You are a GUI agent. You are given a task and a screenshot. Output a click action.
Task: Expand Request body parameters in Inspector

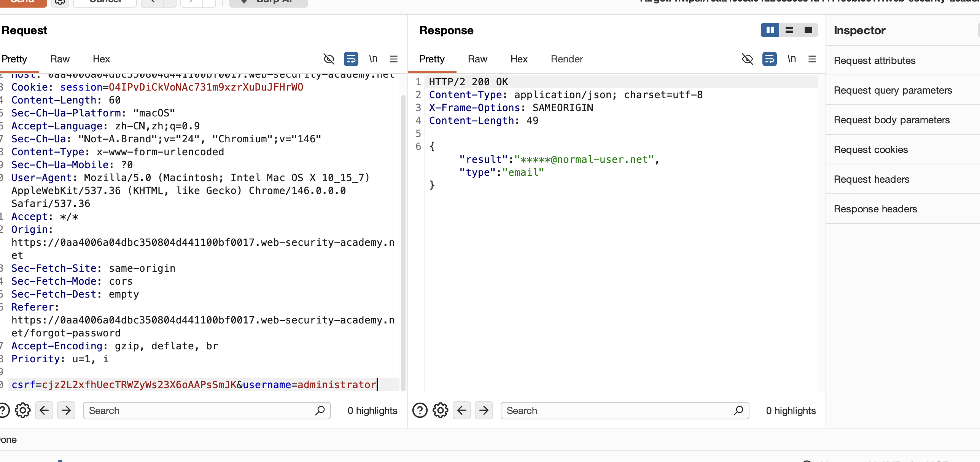pyautogui.click(x=891, y=120)
